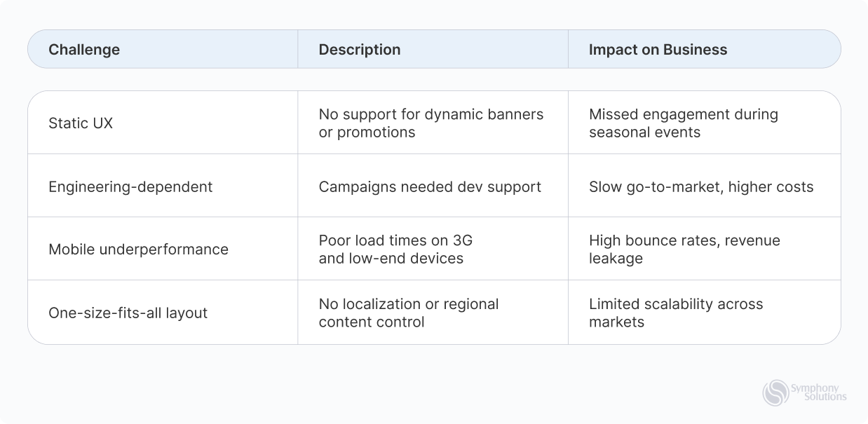Select 'No support for dynamic banners' text
The width and height of the screenshot is (868, 424).
click(x=431, y=114)
